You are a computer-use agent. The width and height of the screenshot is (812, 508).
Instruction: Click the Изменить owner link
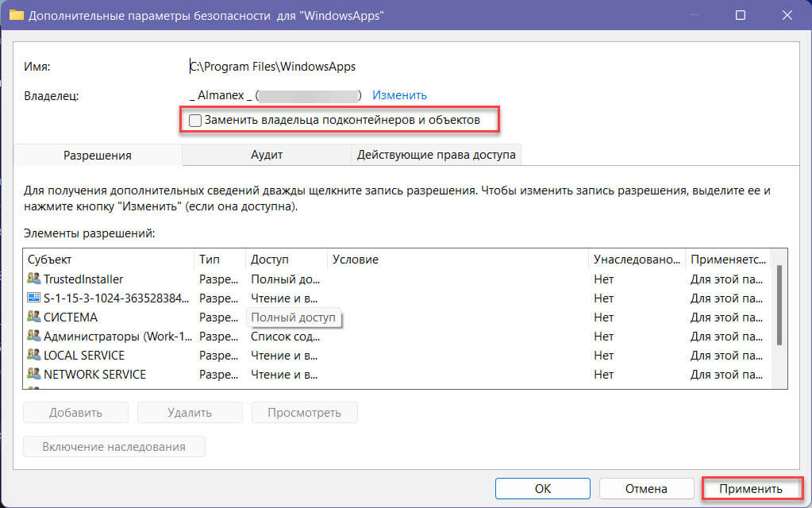(x=399, y=95)
